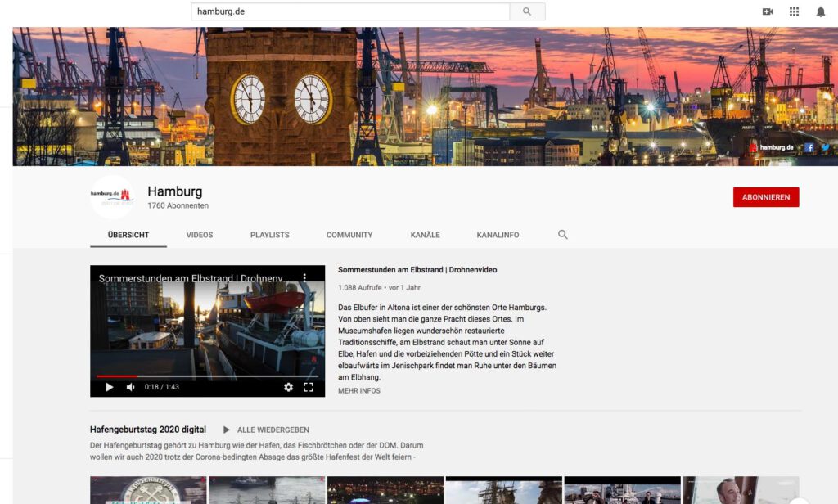The image size is (838, 504).
Task: Seek on the video progress bar
Action: pyautogui.click(x=207, y=376)
